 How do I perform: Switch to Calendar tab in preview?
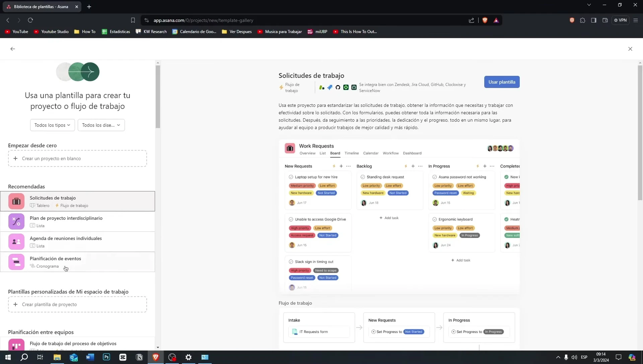371,153
